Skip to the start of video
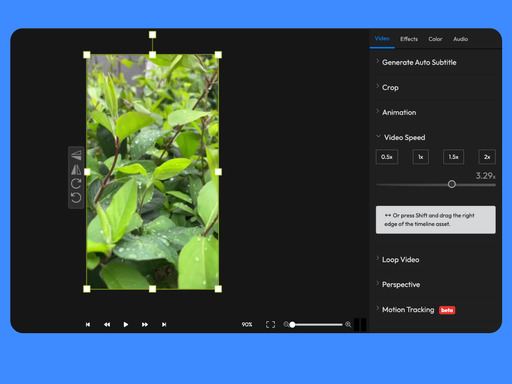This screenshot has height=384, width=512. (x=88, y=324)
